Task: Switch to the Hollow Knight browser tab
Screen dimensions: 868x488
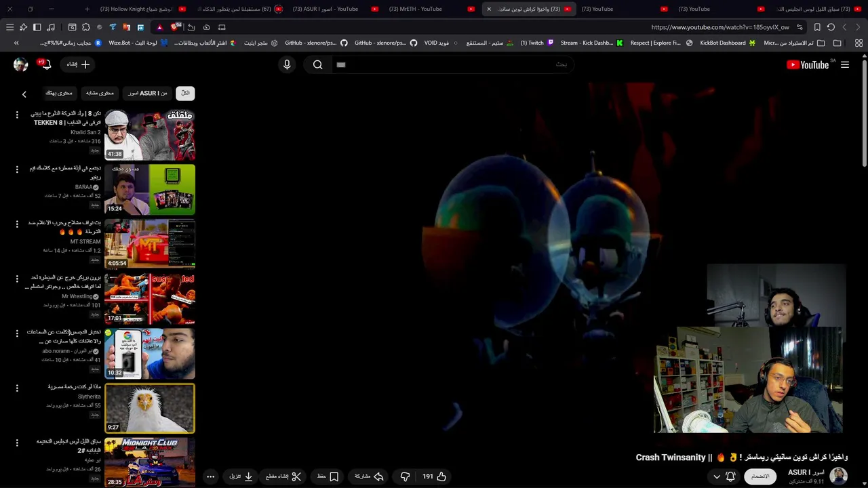Action: [142, 9]
